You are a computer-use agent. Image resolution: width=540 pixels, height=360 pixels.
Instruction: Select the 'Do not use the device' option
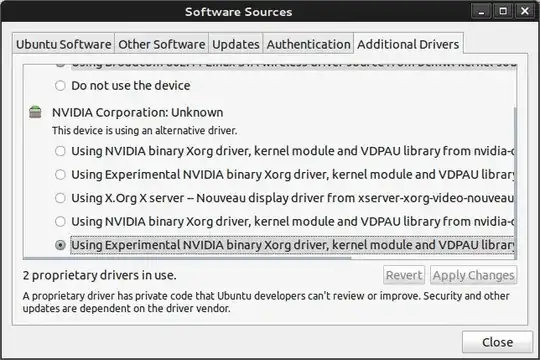click(x=60, y=85)
